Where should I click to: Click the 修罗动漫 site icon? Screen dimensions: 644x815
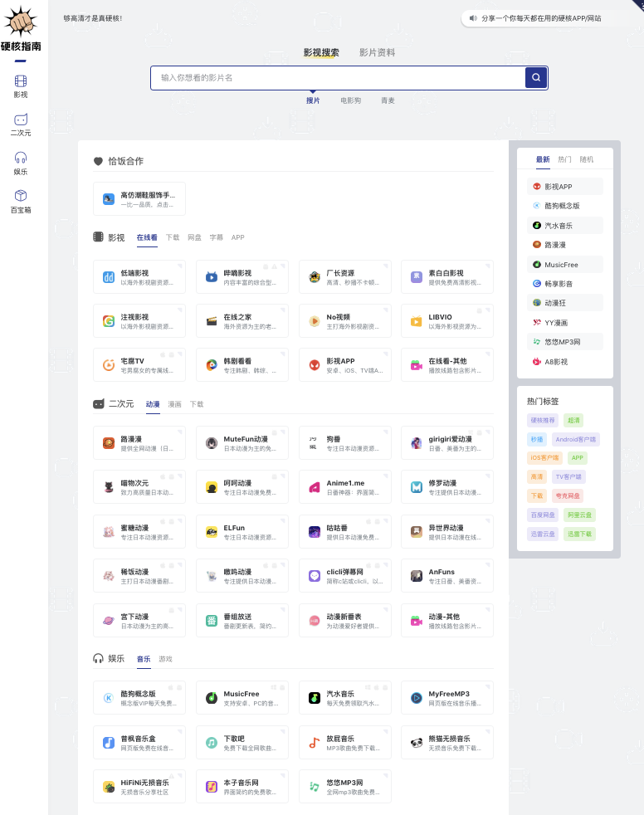click(x=417, y=487)
